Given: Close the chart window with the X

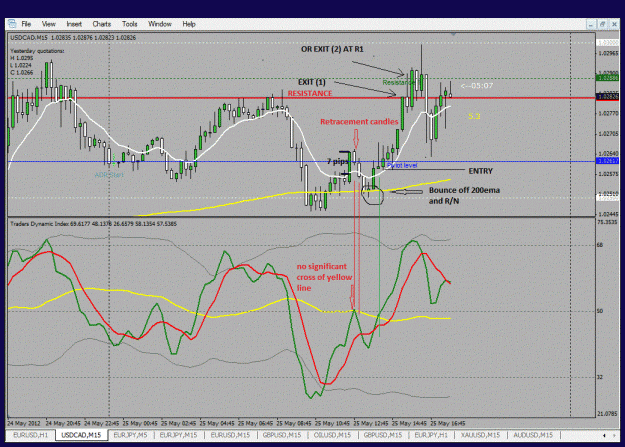Looking at the screenshot, I should tap(614, 24).
